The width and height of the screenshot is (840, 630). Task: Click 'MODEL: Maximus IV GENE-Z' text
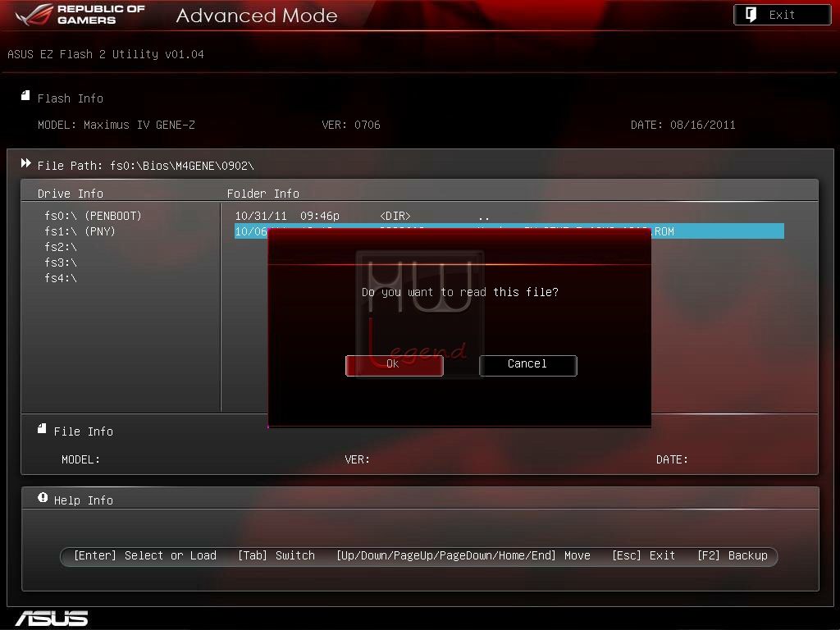pos(116,125)
